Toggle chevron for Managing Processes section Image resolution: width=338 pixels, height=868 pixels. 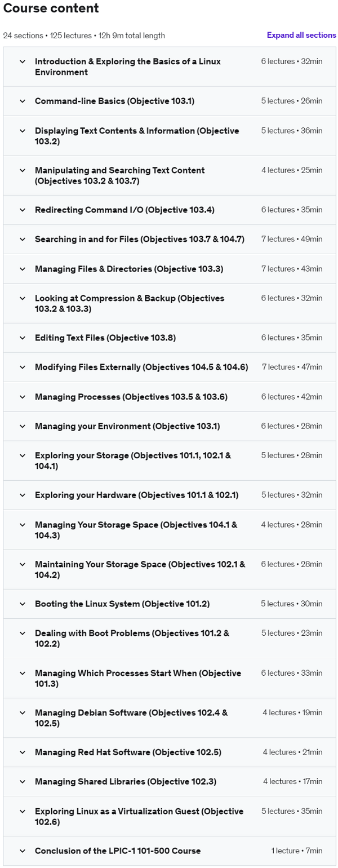coord(23,397)
